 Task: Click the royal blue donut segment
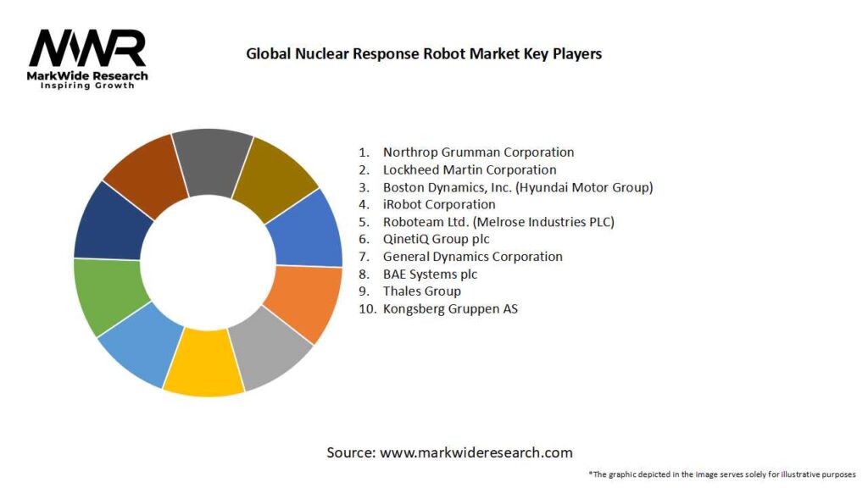[309, 232]
